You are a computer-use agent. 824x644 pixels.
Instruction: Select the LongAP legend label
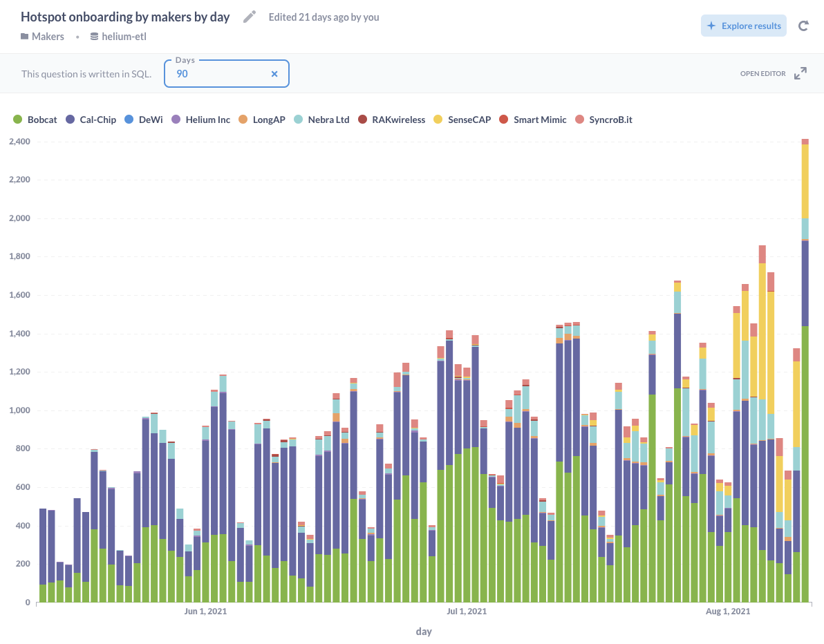pyautogui.click(x=268, y=120)
